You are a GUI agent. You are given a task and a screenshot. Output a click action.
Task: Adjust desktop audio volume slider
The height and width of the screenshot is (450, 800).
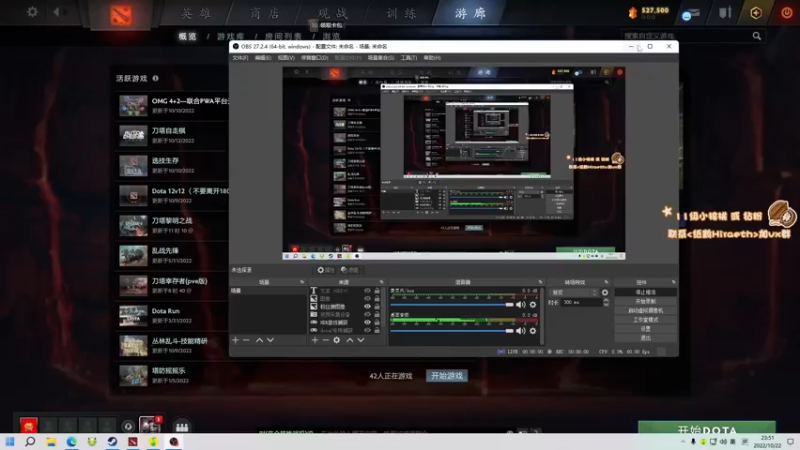pyautogui.click(x=452, y=331)
